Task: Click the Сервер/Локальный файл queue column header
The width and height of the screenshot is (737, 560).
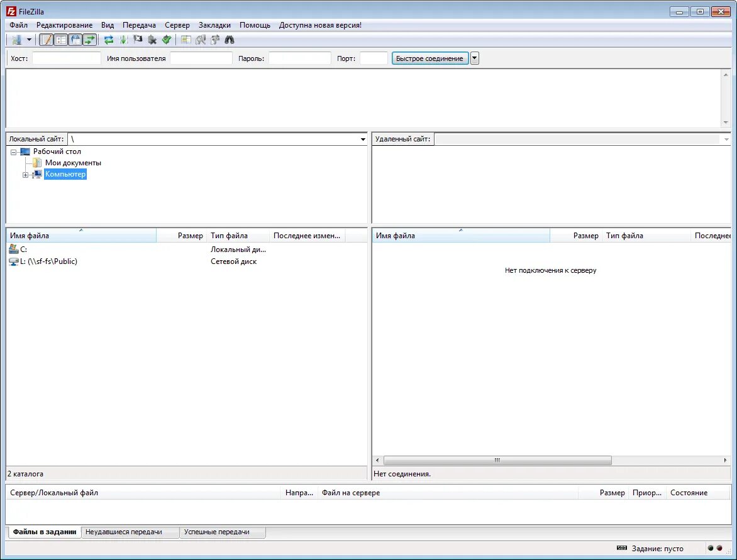Action: click(143, 492)
